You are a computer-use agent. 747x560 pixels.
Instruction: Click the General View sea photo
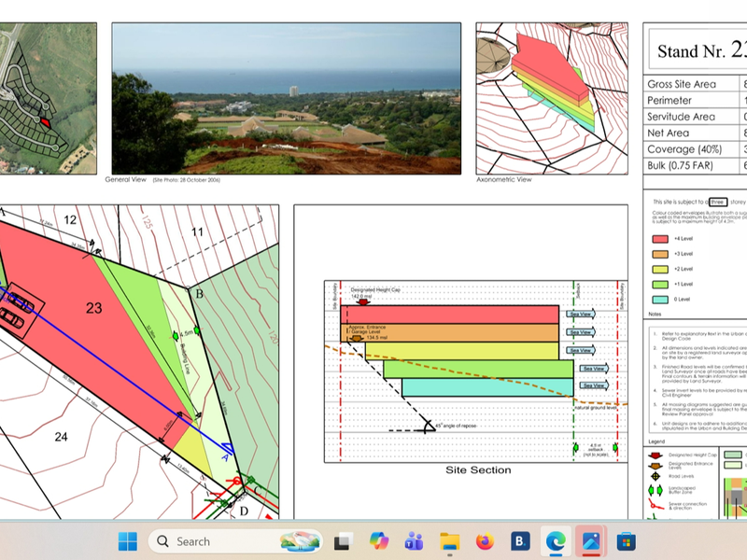[287, 98]
